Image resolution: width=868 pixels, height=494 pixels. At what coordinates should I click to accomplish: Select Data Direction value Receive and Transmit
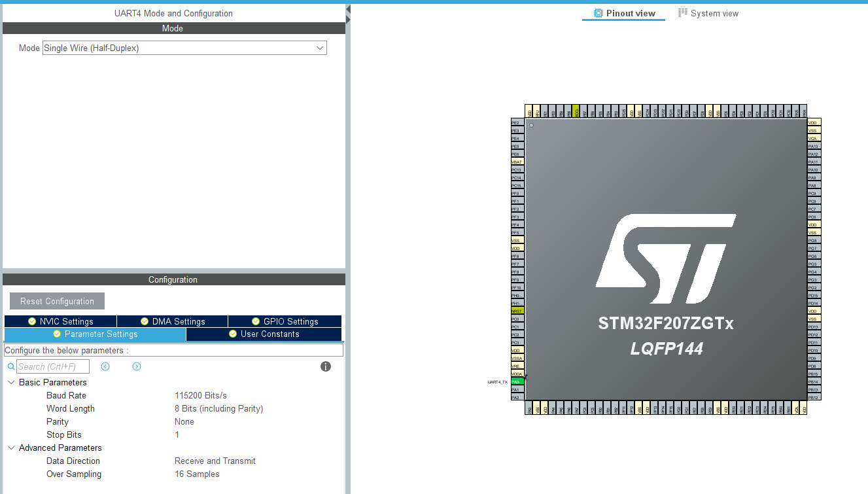tap(215, 461)
